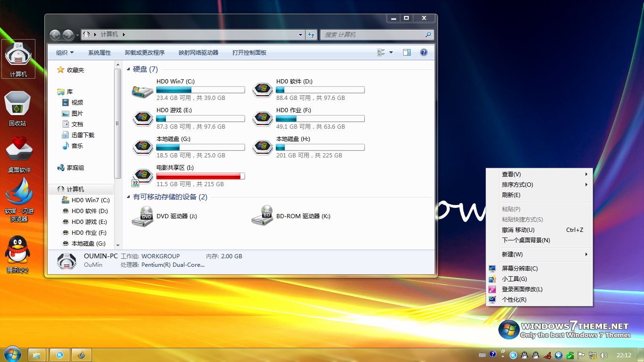
Task: Select 音乐 library in navigation pane
Action: (73, 146)
